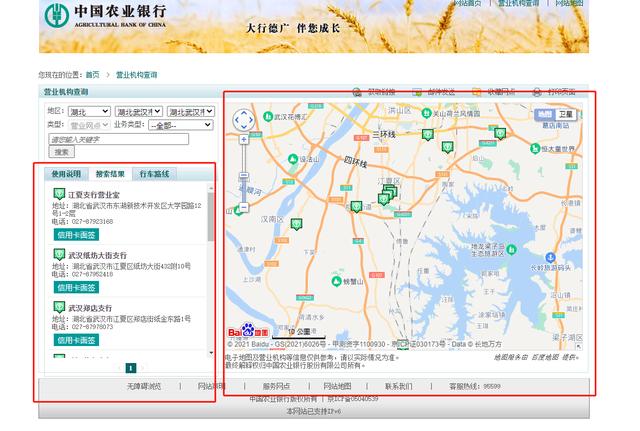The height and width of the screenshot is (431, 640).
Task: Click the print page icon above the map
Action: [x=537, y=92]
